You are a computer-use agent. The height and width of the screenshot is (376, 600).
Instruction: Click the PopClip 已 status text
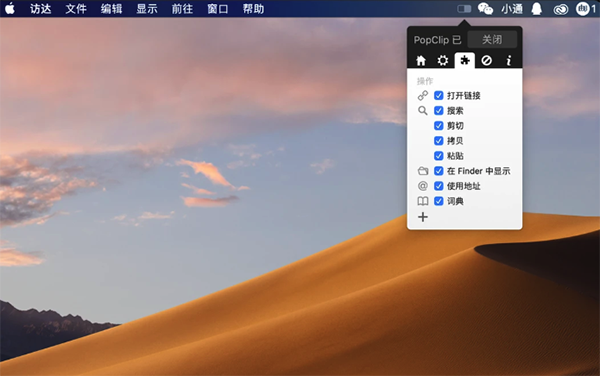point(438,40)
